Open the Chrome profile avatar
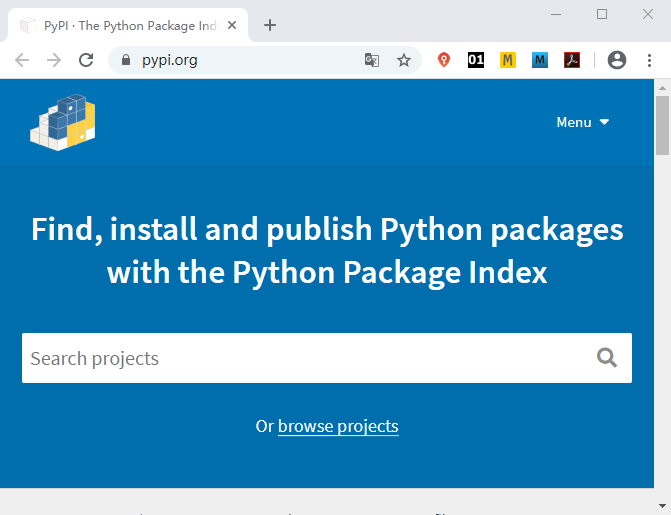The width and height of the screenshot is (671, 515). [617, 60]
